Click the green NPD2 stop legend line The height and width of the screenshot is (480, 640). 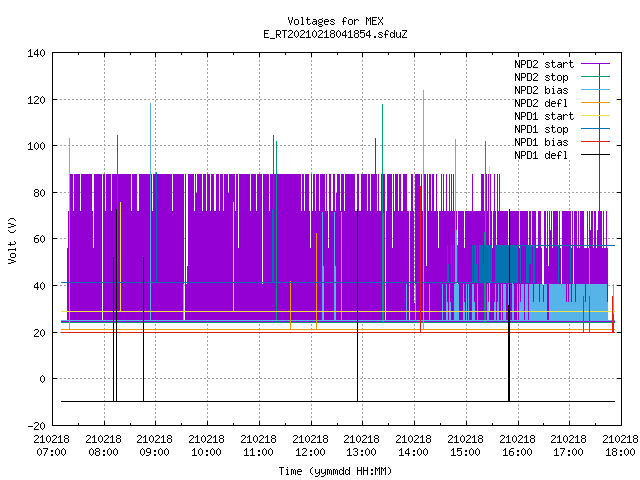596,76
